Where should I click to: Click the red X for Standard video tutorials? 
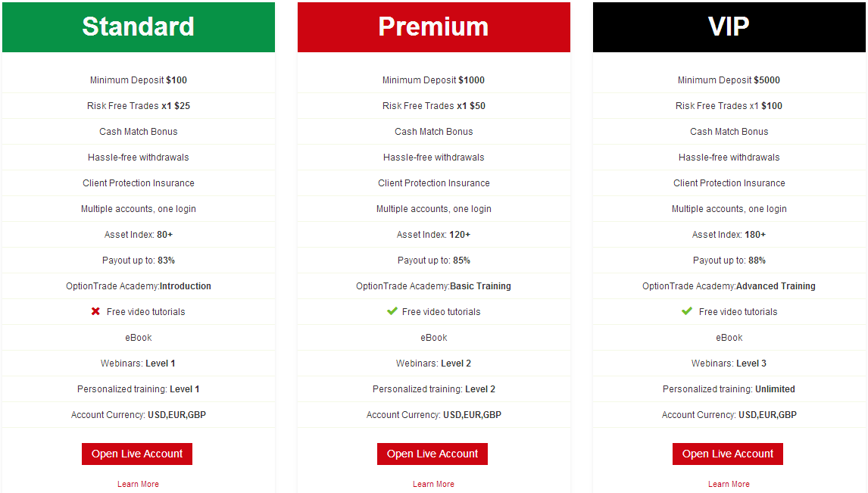(x=95, y=311)
